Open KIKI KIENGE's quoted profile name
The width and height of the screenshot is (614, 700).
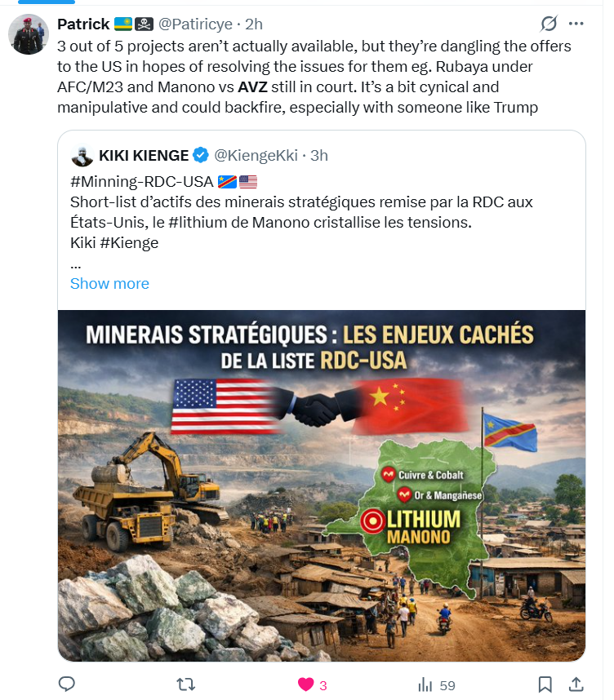(144, 155)
